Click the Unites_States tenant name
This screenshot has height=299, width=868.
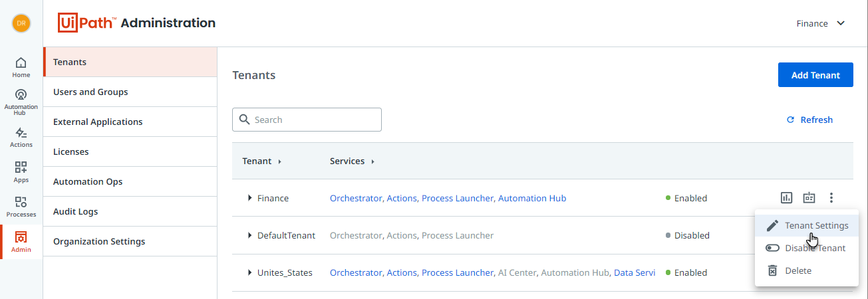click(x=285, y=272)
